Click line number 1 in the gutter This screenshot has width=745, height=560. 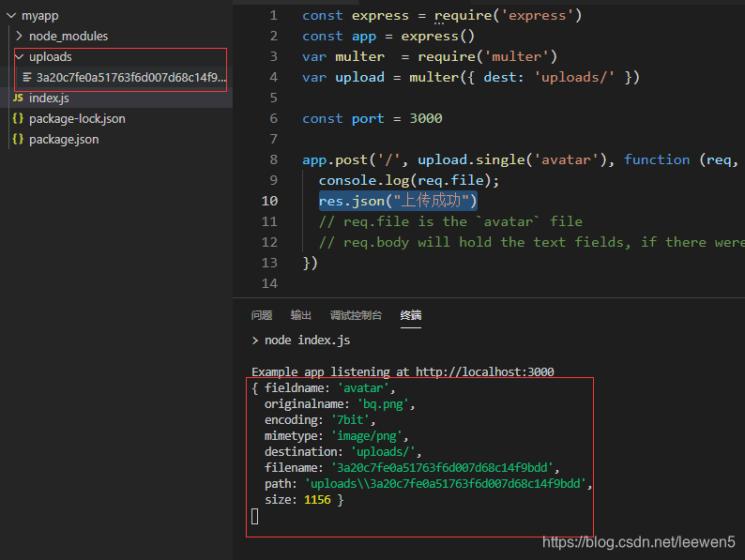pyautogui.click(x=274, y=16)
